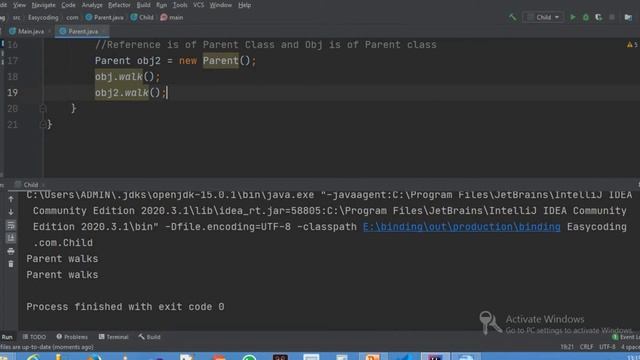Click the Up stack trace arrow
The image size is (640, 360).
tap(11, 199)
